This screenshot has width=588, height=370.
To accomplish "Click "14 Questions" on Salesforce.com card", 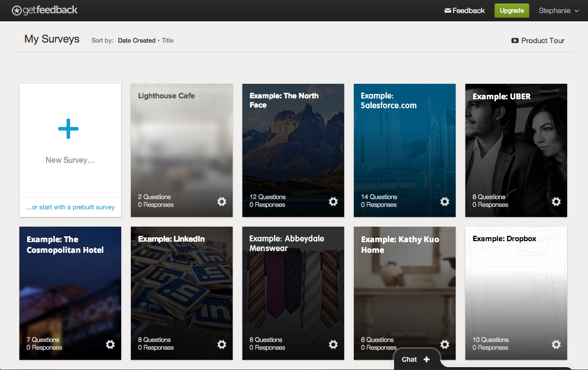I will (379, 197).
